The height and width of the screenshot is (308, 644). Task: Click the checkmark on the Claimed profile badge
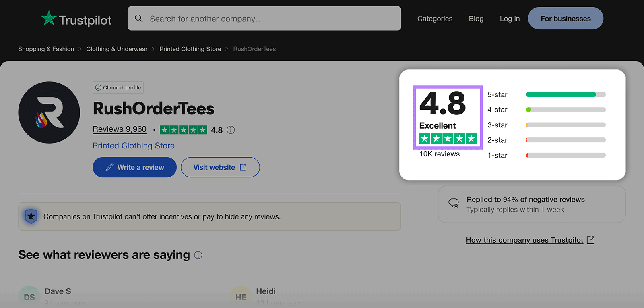click(98, 87)
